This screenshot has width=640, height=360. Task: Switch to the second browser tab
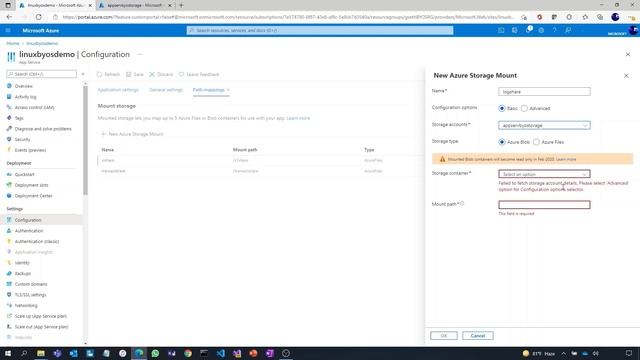(x=136, y=5)
